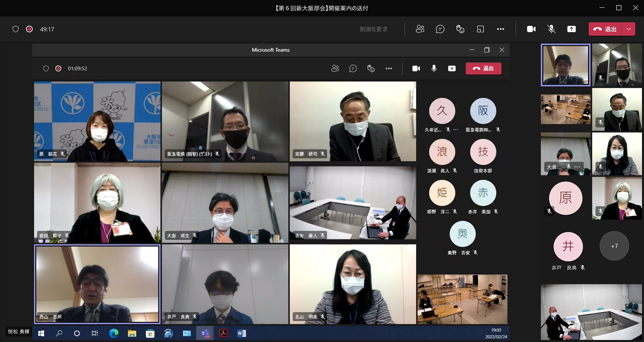Open more actions ellipsis in top toolbar
The width and height of the screenshot is (644, 342).
click(500, 29)
